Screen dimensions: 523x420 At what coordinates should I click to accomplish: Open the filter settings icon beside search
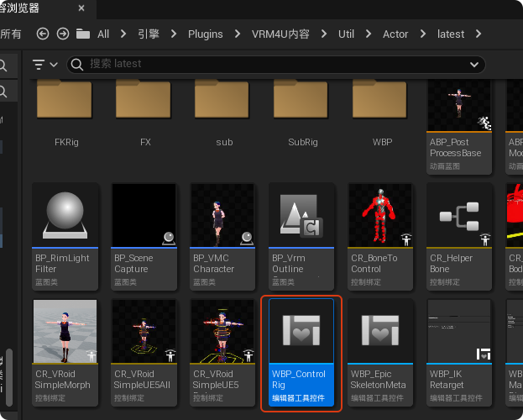tap(39, 65)
